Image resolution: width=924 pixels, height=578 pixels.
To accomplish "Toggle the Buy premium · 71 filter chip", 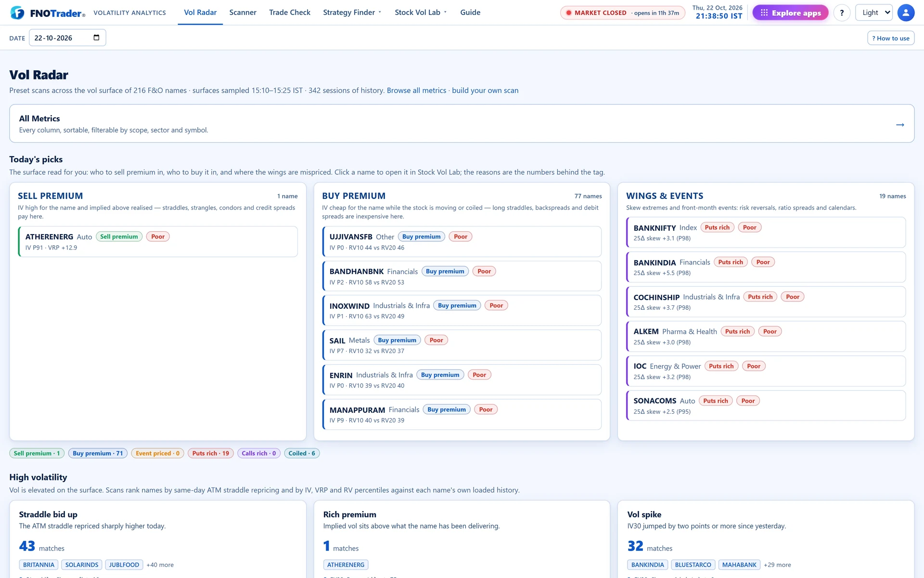I will (x=98, y=453).
